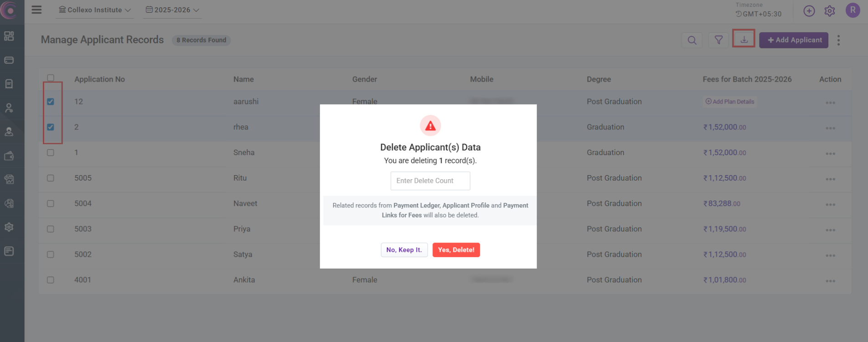Screen dimensions: 868x342
Task: Open the filter funnel icon
Action: tap(719, 40)
